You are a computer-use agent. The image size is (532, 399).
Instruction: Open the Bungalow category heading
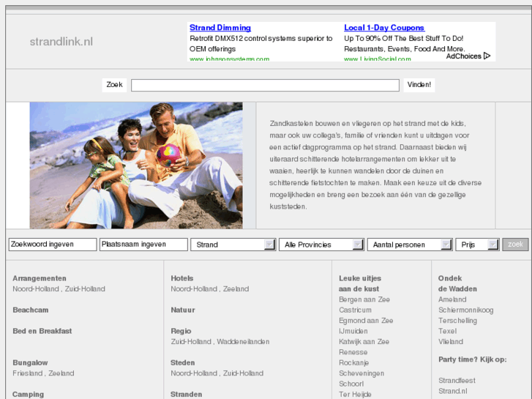(30, 362)
